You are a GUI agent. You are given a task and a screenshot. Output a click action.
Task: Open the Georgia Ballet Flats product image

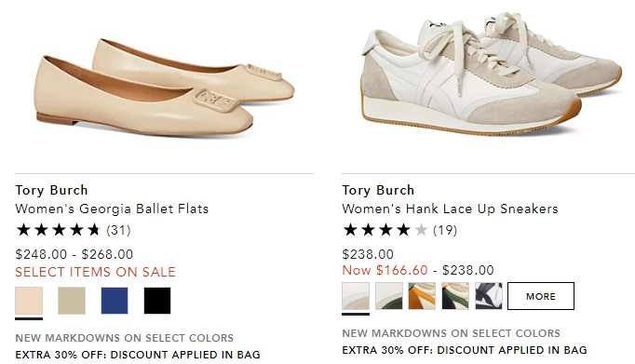click(x=164, y=88)
